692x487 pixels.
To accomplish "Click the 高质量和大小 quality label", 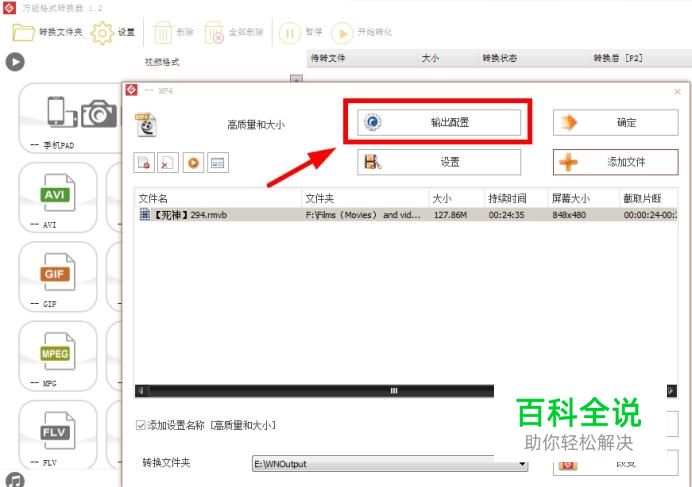I will point(256,125).
